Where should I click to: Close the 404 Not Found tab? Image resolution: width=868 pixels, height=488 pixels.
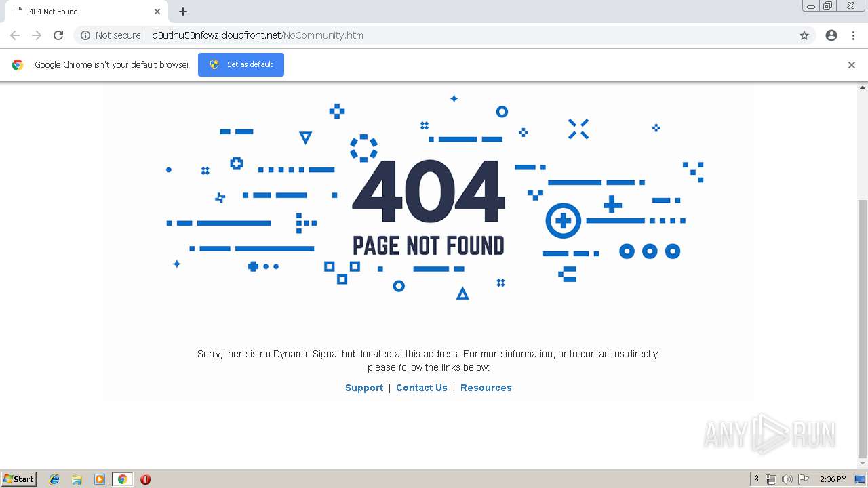157,12
